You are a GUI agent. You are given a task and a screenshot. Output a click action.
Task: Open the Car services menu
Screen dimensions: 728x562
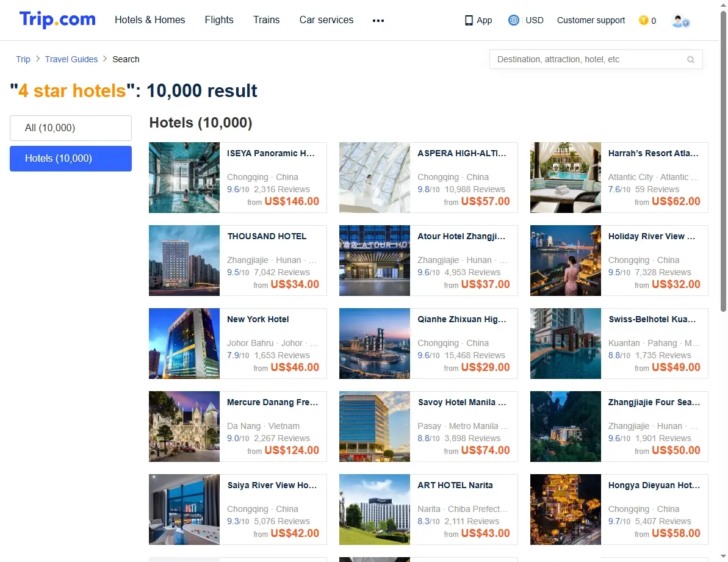point(326,20)
